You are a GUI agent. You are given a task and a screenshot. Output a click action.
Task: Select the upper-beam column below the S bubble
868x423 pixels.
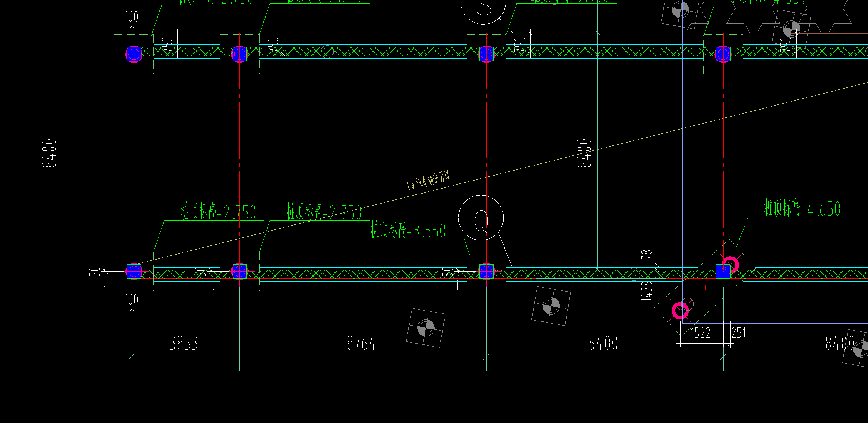[x=486, y=54]
